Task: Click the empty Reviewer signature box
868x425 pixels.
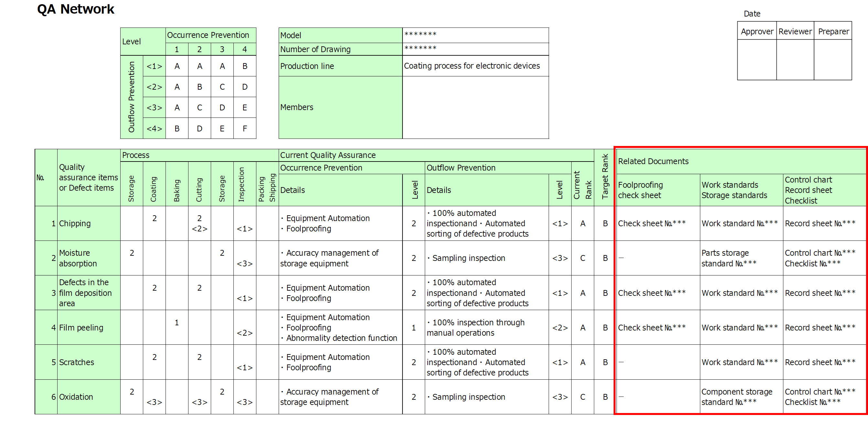Action: click(795, 60)
